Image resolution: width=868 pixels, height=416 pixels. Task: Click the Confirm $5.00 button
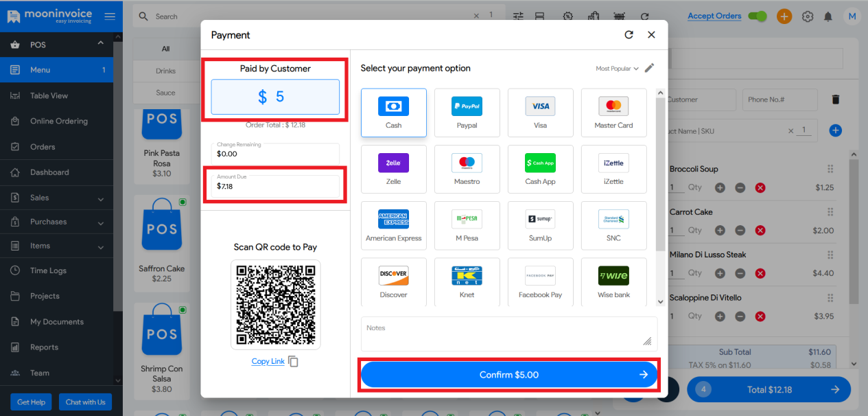coord(508,375)
